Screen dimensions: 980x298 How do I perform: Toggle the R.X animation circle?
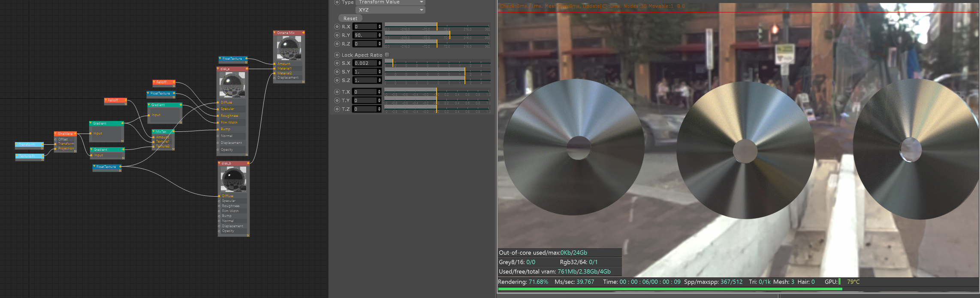(x=337, y=27)
